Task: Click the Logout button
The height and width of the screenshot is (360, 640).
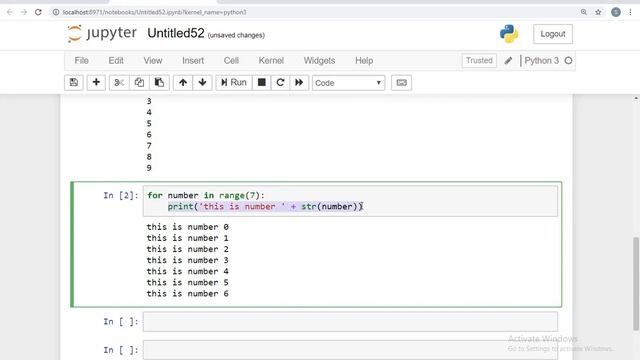Action: (x=553, y=34)
